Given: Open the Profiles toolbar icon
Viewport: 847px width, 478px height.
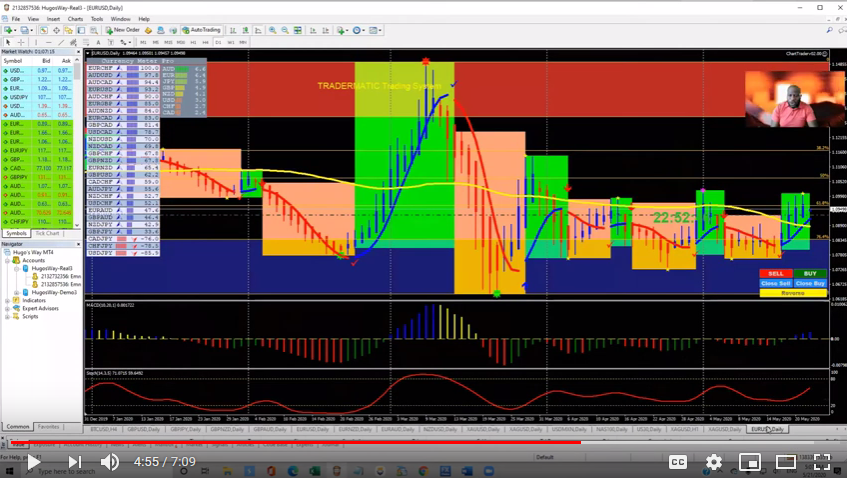Looking at the screenshot, I should point(26,30).
